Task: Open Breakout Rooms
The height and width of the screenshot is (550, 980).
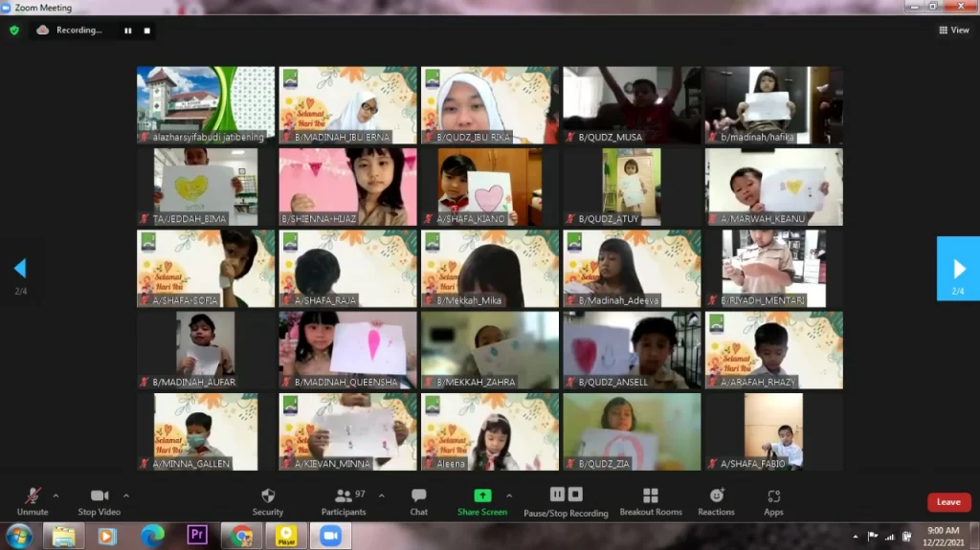Action: pyautogui.click(x=651, y=495)
